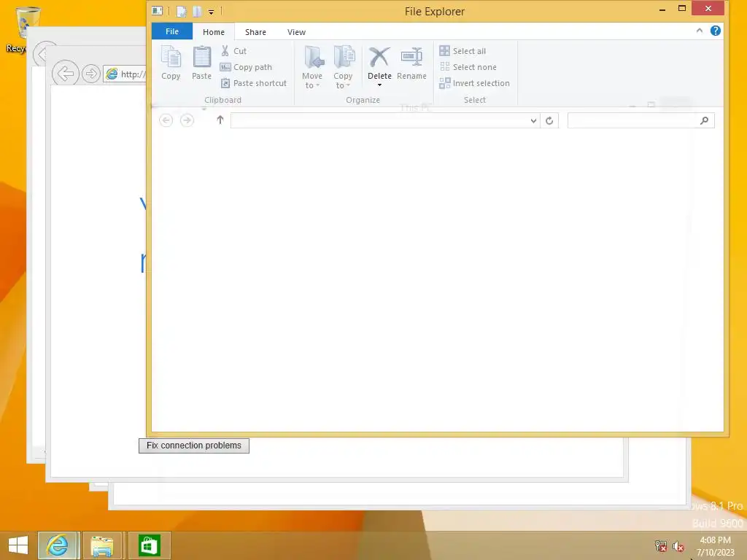This screenshot has height=560, width=747.
Task: Click the File Explorer back arrow
Action: (166, 120)
